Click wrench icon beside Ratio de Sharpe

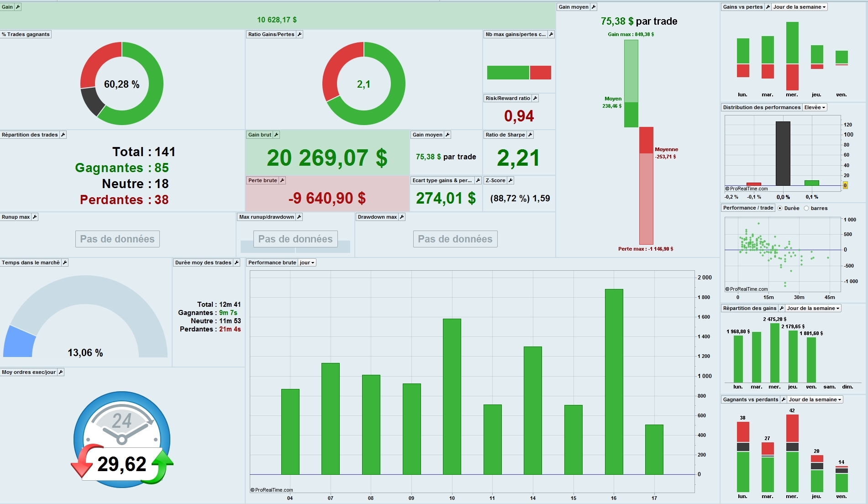pyautogui.click(x=530, y=135)
